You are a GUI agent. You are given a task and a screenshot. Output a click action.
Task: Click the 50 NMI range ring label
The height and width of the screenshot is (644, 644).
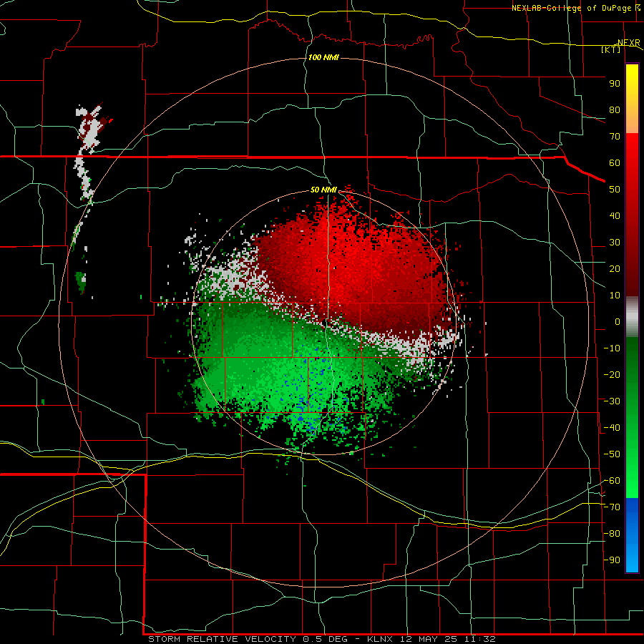[x=323, y=190]
